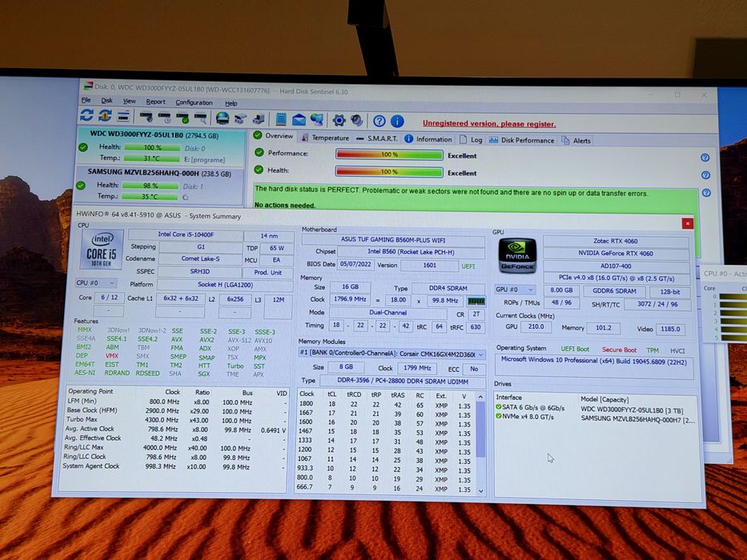Click the NVIDIA GeForce logo

coord(517,256)
